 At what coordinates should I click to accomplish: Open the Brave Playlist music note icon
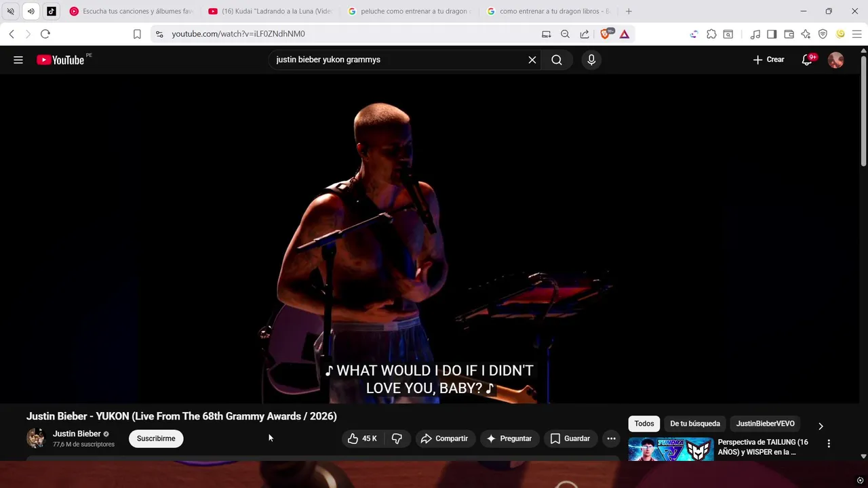[755, 34]
